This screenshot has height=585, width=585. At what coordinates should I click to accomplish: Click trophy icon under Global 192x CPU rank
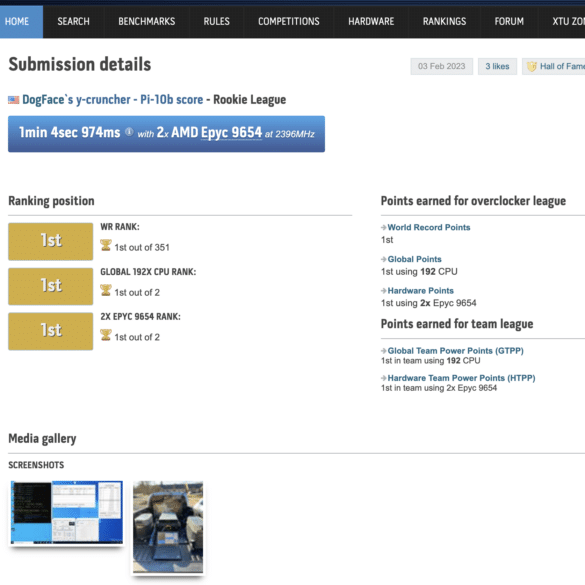click(106, 290)
